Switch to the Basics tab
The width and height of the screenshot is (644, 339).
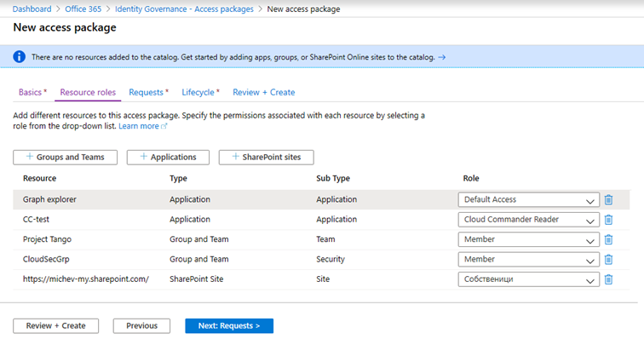click(x=32, y=93)
